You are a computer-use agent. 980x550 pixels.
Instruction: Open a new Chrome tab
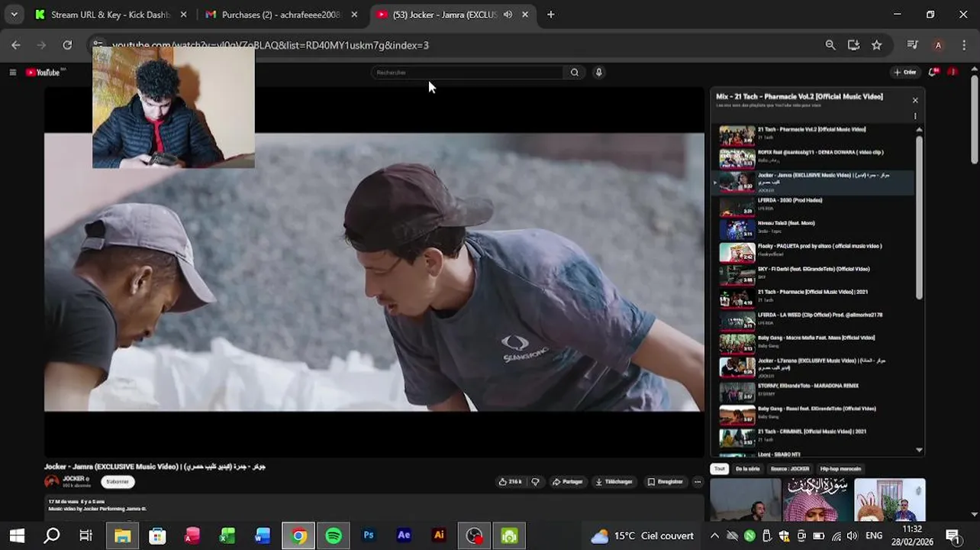[x=551, y=15]
